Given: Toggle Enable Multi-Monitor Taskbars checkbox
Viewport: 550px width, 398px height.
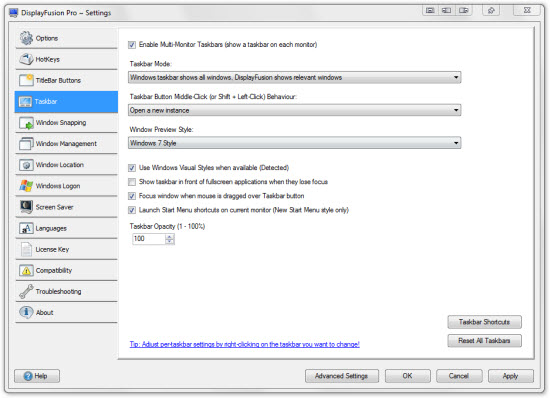Looking at the screenshot, I should tap(132, 45).
